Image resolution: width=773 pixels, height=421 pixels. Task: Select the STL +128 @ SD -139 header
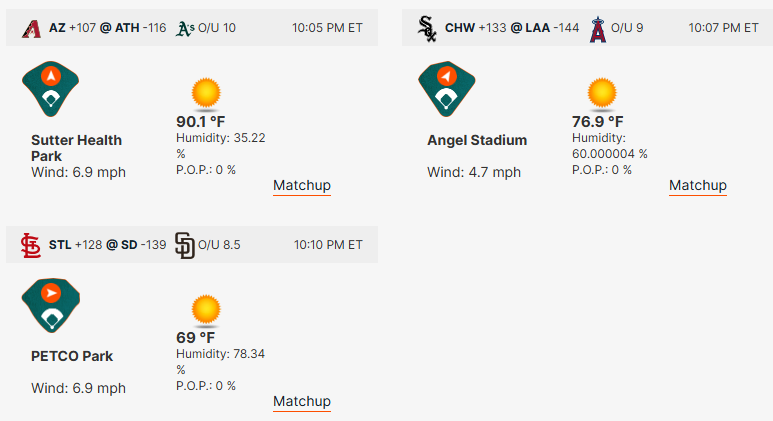click(107, 245)
